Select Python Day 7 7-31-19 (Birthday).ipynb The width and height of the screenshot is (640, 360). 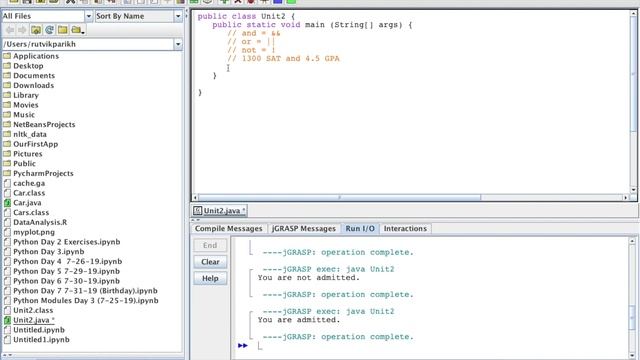(85, 291)
